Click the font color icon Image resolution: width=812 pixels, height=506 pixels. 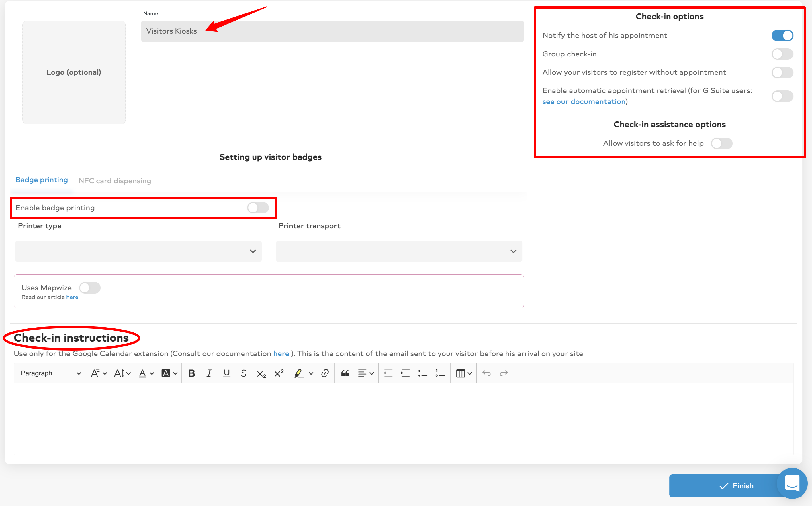[x=143, y=373]
